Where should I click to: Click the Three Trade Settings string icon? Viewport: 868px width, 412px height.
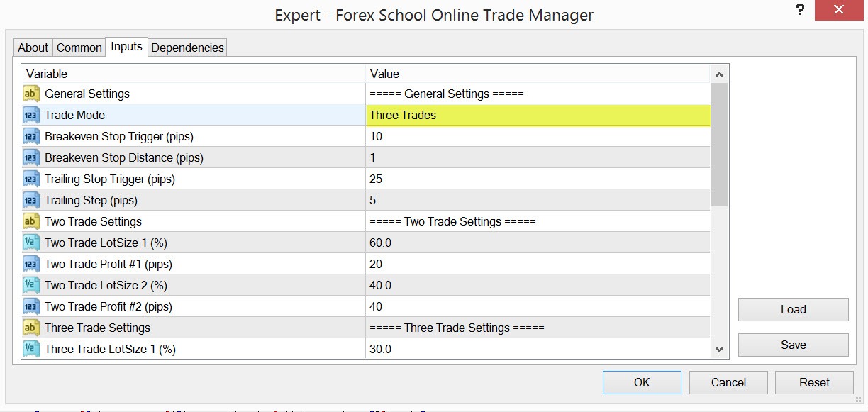(31, 328)
